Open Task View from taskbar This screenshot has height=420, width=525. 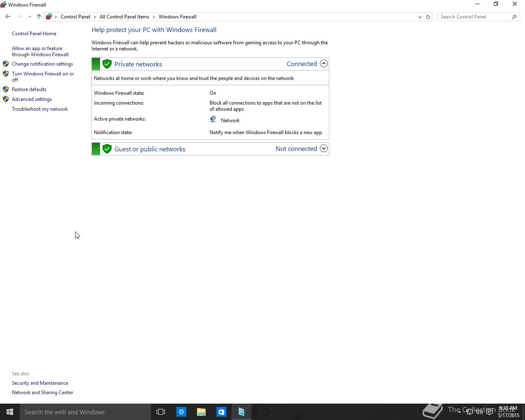coord(161,412)
